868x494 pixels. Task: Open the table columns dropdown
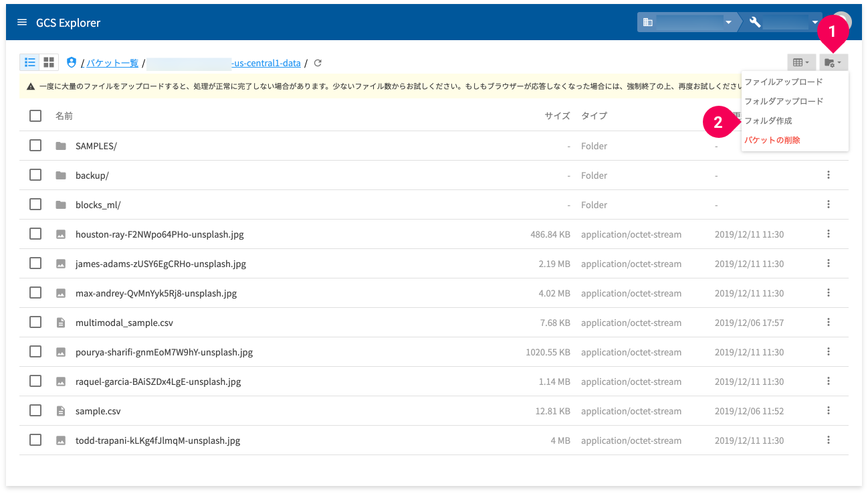(801, 62)
